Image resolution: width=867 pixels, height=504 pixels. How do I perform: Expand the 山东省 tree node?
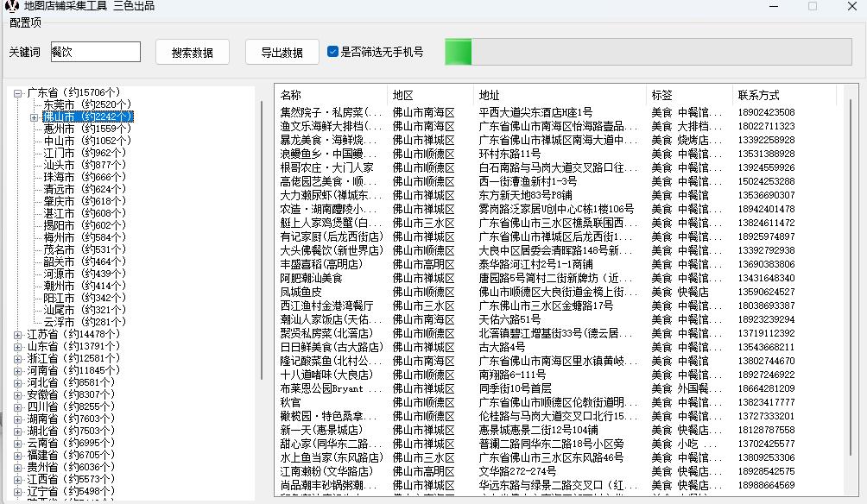(16, 344)
